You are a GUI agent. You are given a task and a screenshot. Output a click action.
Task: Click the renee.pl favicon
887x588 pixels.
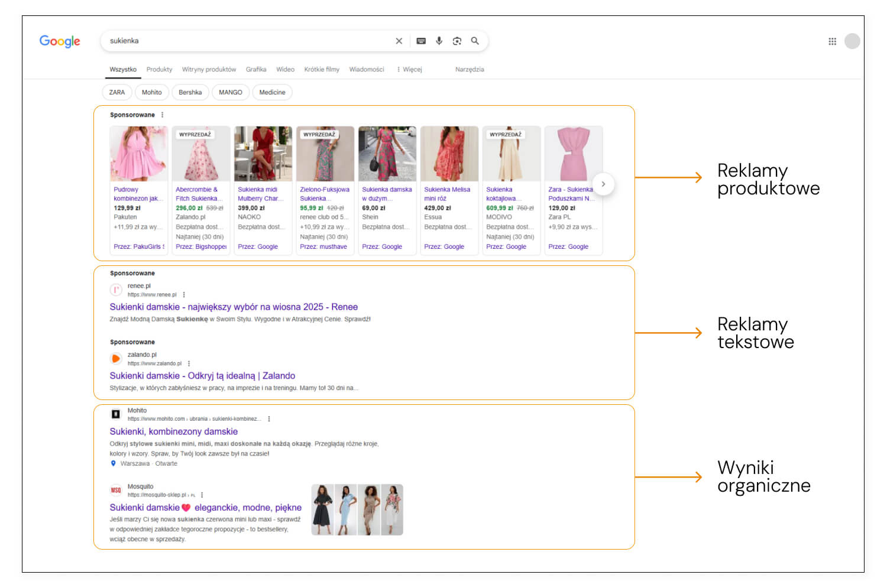pos(116,290)
